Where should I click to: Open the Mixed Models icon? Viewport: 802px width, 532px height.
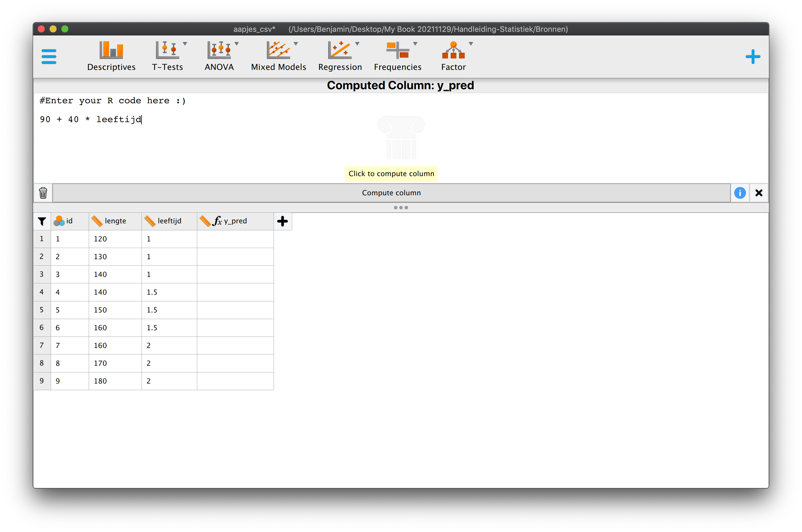click(x=278, y=50)
